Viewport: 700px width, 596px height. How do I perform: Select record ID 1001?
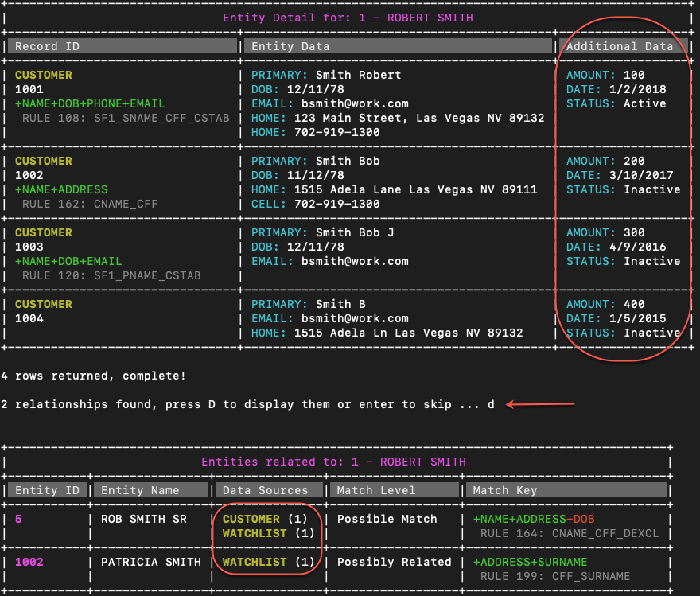(29, 89)
